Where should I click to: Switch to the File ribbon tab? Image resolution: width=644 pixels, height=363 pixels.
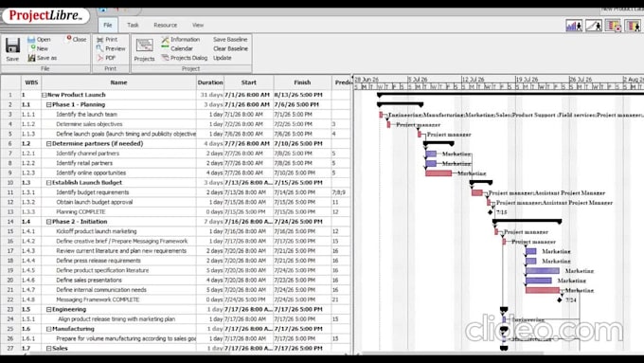pyautogui.click(x=108, y=25)
